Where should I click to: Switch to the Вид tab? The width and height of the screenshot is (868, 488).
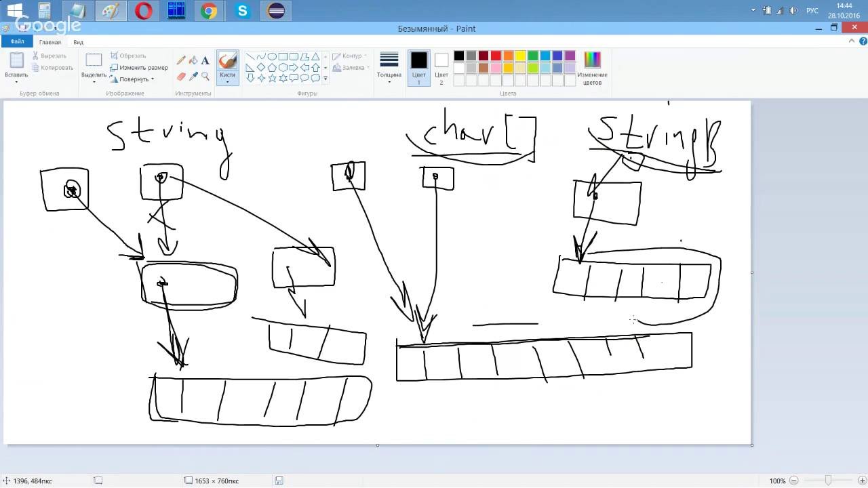(79, 42)
